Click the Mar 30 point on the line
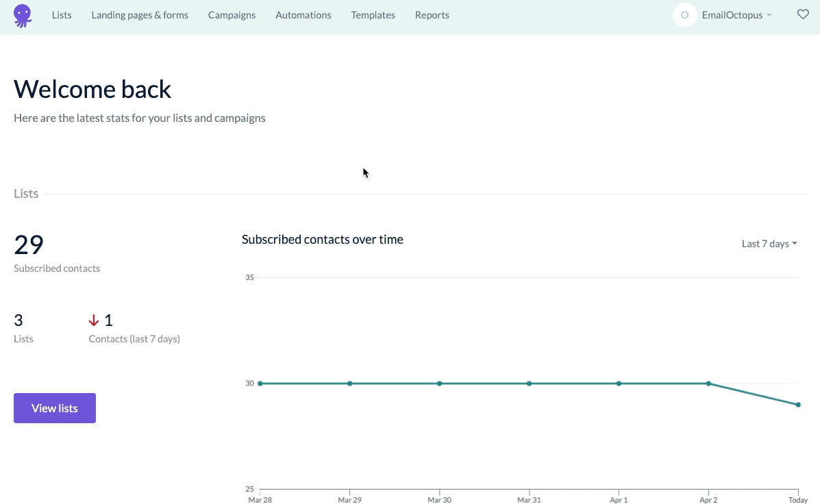 (x=440, y=383)
